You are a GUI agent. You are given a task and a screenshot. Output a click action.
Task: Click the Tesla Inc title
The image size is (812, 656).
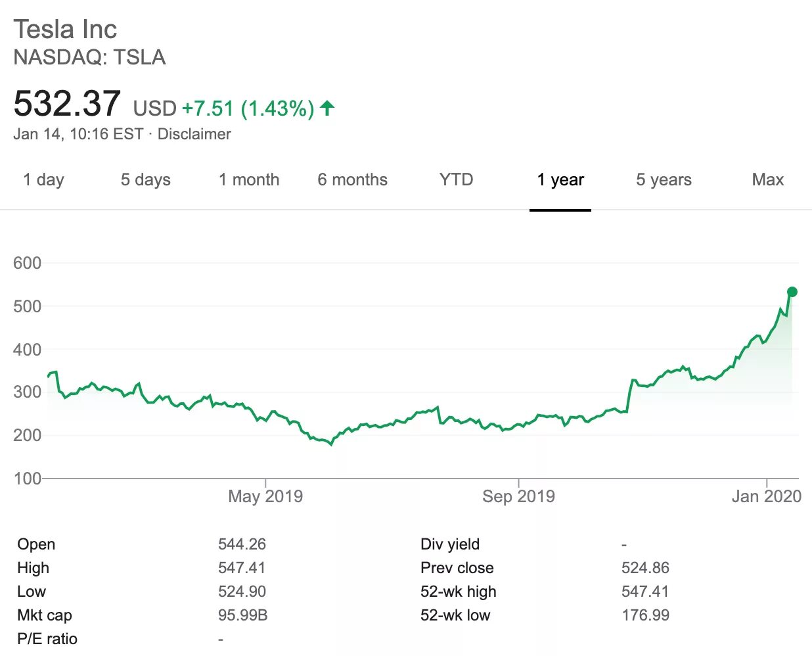tap(65, 30)
